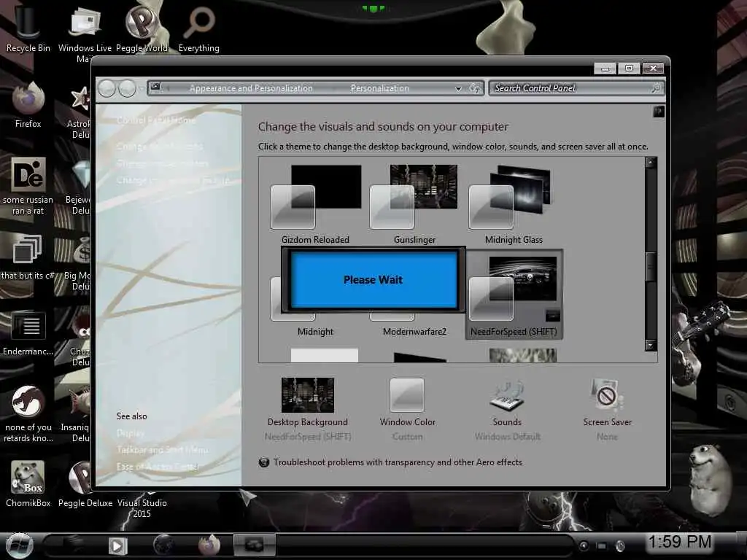Screen dimensions: 747x560
Task: Click Change mouse pointers sidebar link
Action: pyautogui.click(x=163, y=163)
